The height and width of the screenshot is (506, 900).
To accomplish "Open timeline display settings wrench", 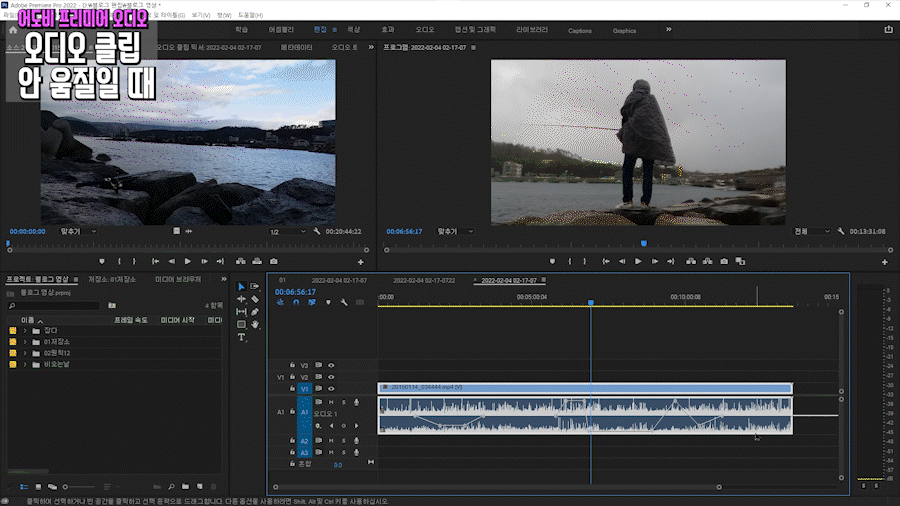I will [x=344, y=302].
